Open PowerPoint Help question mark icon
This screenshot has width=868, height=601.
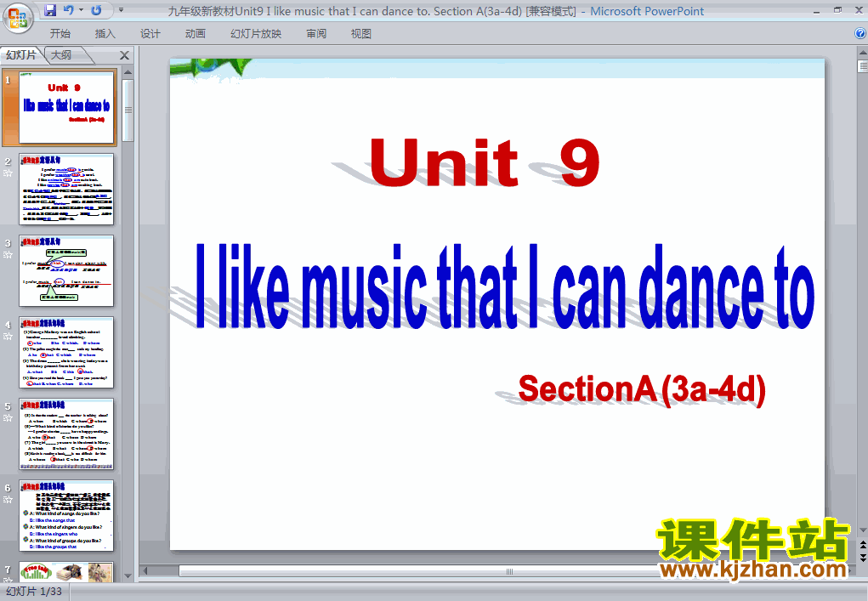click(x=860, y=34)
